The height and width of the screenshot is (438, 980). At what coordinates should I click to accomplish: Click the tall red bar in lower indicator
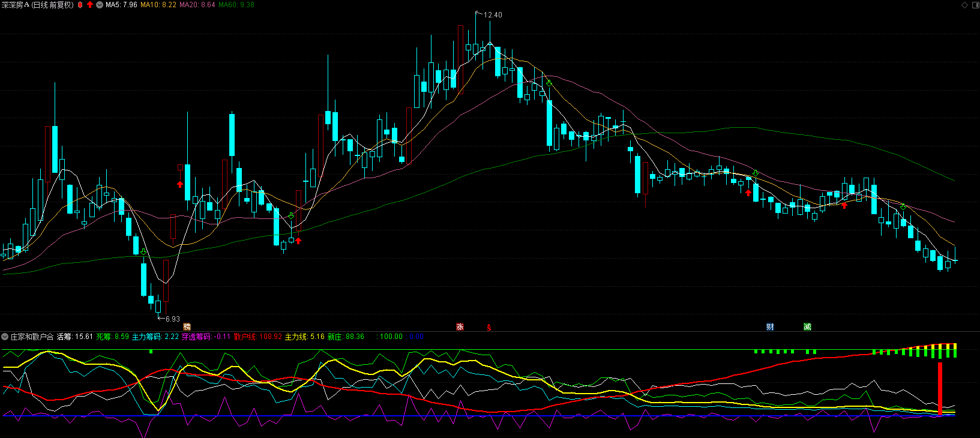pyautogui.click(x=940, y=388)
